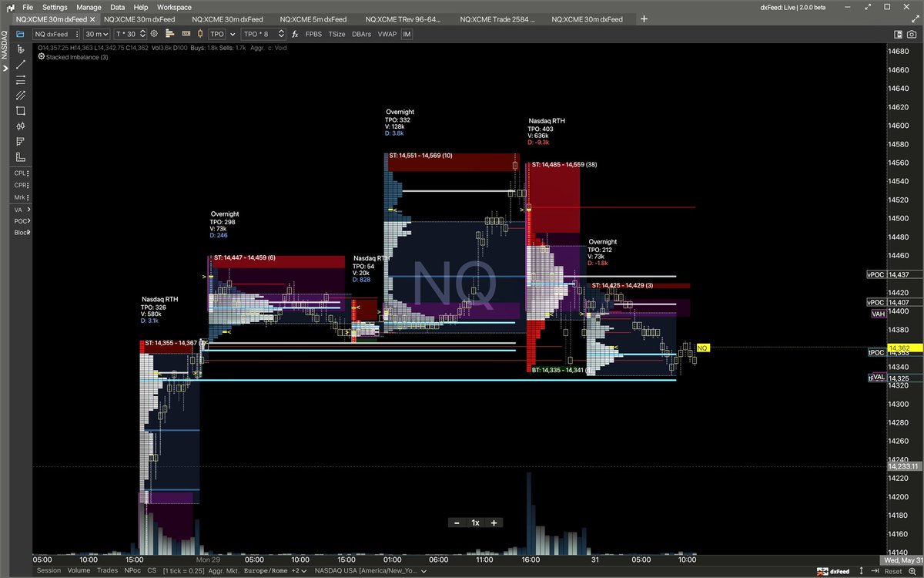924x578 pixels.
Task: Open the Workspace menu
Action: [174, 7]
